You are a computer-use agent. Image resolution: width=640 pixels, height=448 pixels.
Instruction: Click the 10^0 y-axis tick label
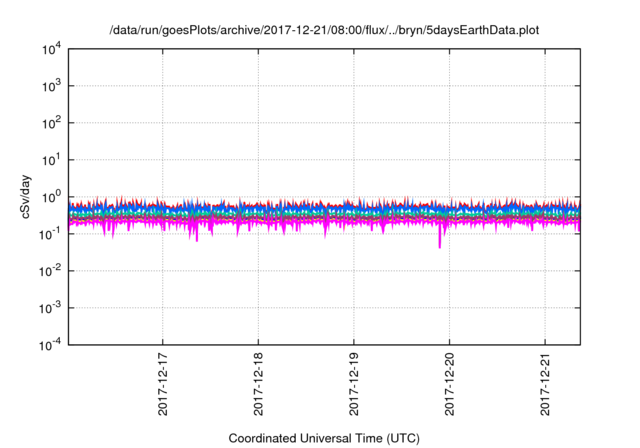coord(52,197)
